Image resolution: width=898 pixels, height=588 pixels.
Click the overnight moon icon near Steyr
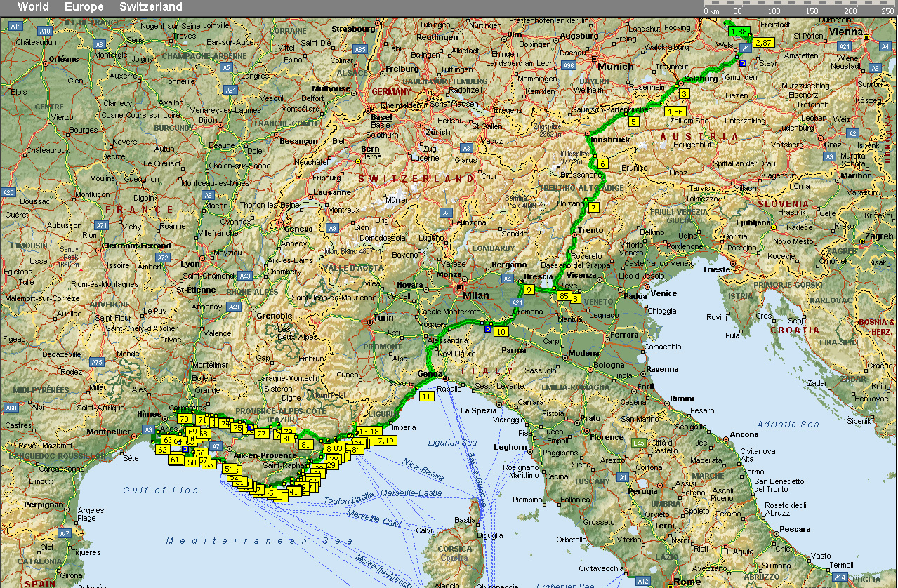pyautogui.click(x=742, y=63)
